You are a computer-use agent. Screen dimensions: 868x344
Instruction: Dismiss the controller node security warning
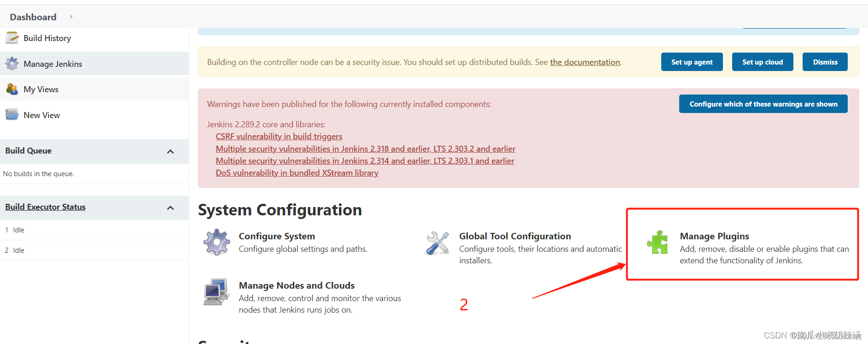click(x=825, y=62)
